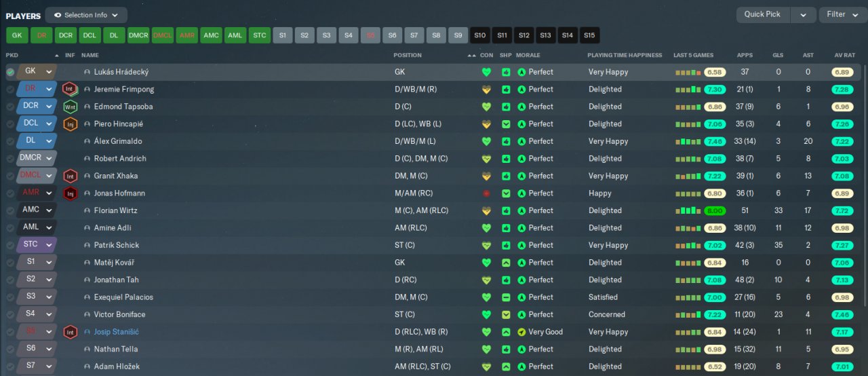Image resolution: width=868 pixels, height=376 pixels.
Task: Select the S5 substitute tab
Action: [x=370, y=35]
